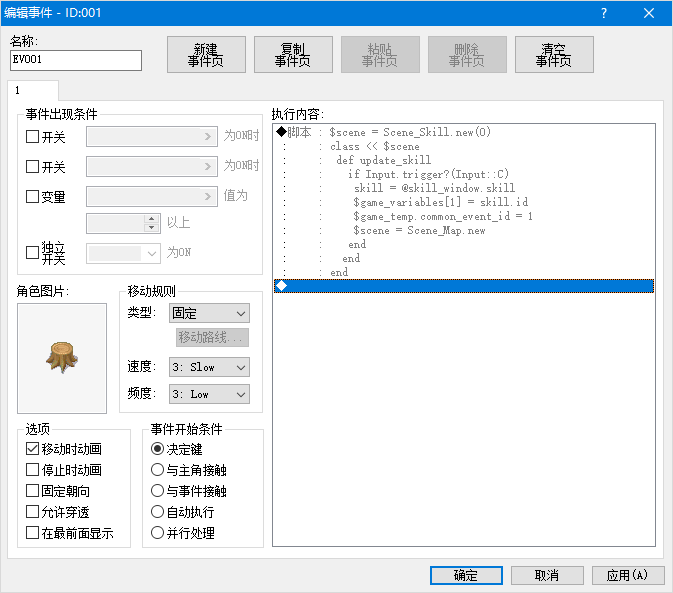Screen dimensions: 673x593
Task: Click 应用(A) button
Action: click(x=628, y=575)
